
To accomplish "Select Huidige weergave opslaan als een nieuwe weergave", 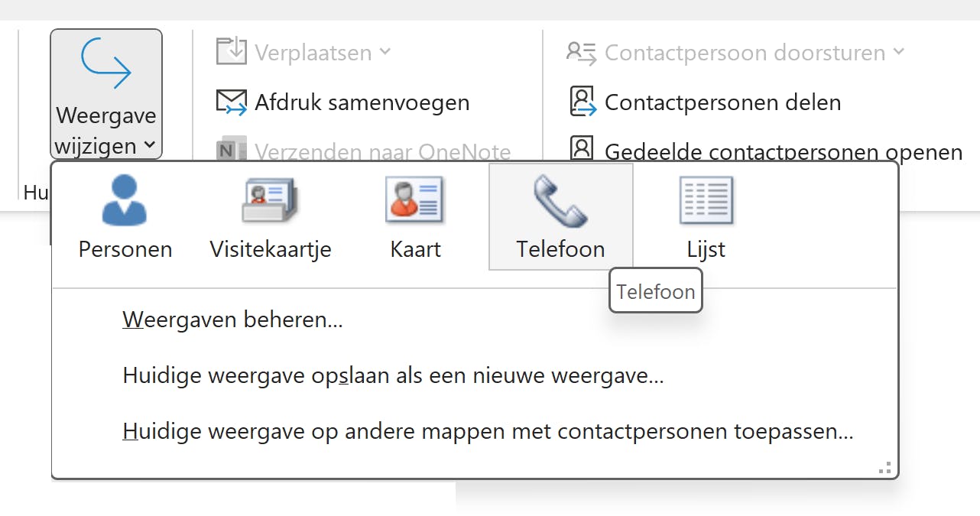I will tap(394, 375).
